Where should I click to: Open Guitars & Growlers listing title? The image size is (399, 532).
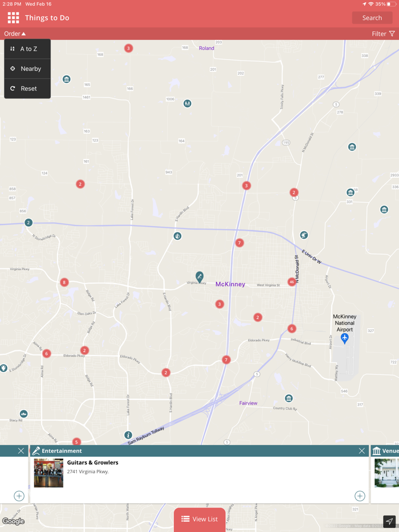(93, 463)
